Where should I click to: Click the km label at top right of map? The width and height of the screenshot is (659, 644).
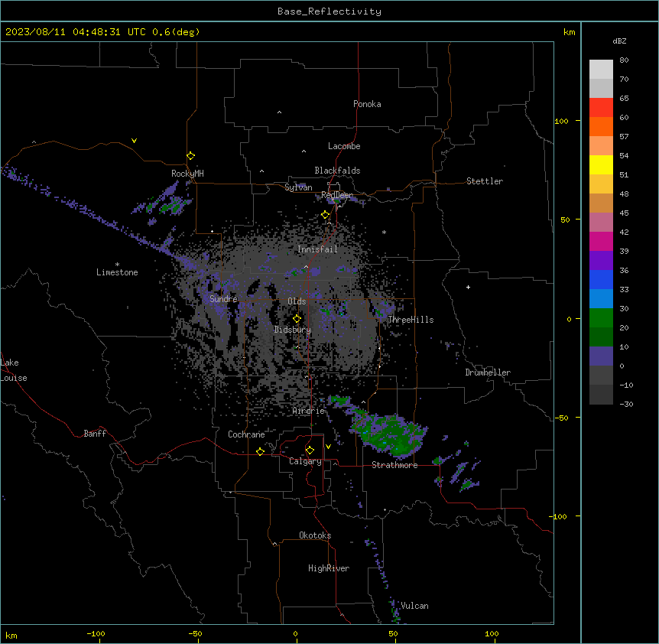pos(569,32)
